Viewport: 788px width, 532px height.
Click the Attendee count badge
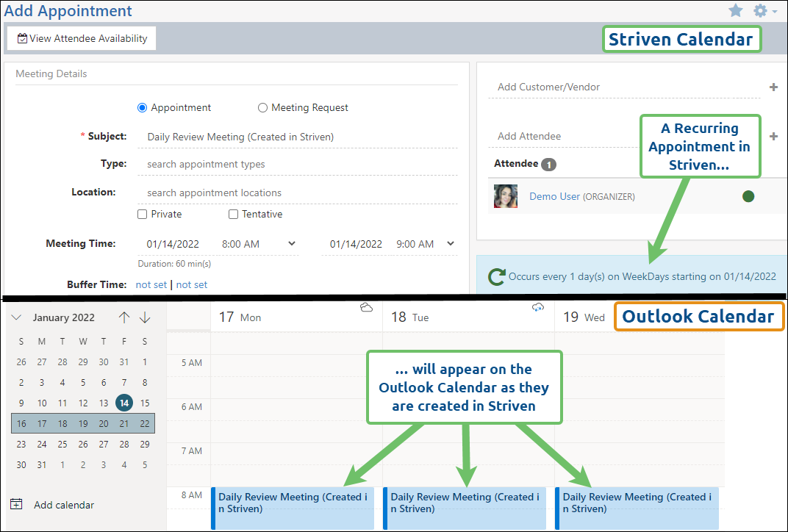pos(549,165)
